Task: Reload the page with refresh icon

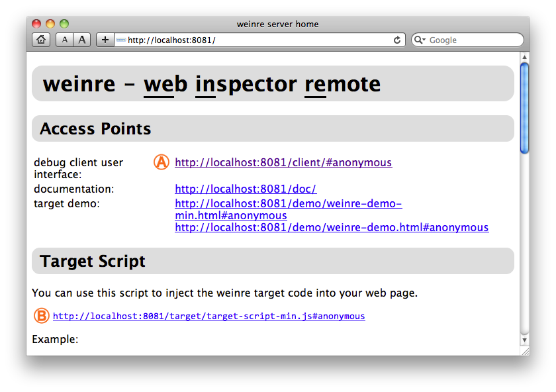Action: tap(397, 40)
